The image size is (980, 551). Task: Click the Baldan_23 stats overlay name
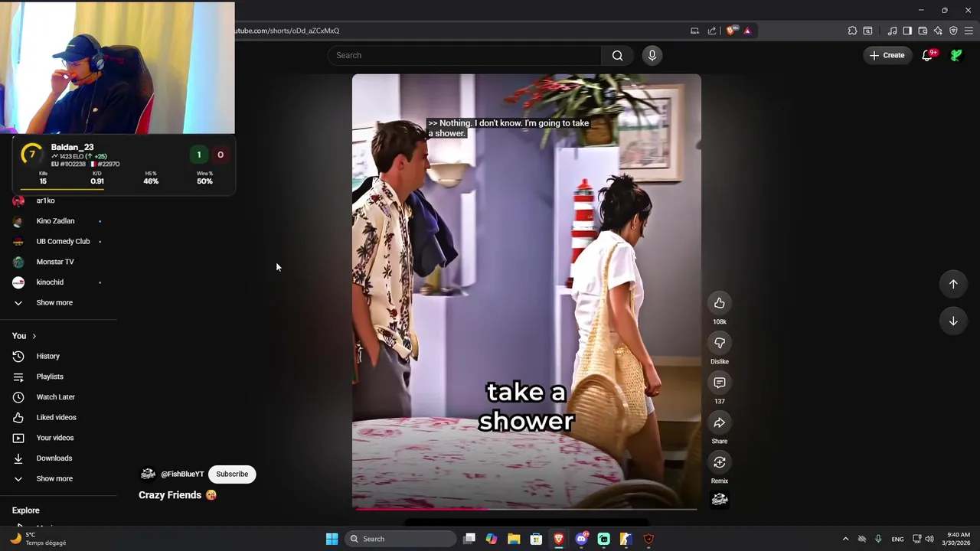(72, 147)
